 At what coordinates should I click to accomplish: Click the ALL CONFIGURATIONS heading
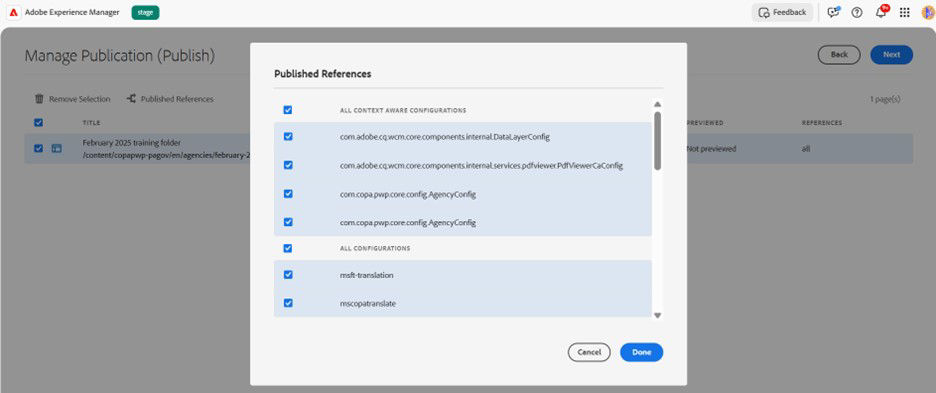375,248
